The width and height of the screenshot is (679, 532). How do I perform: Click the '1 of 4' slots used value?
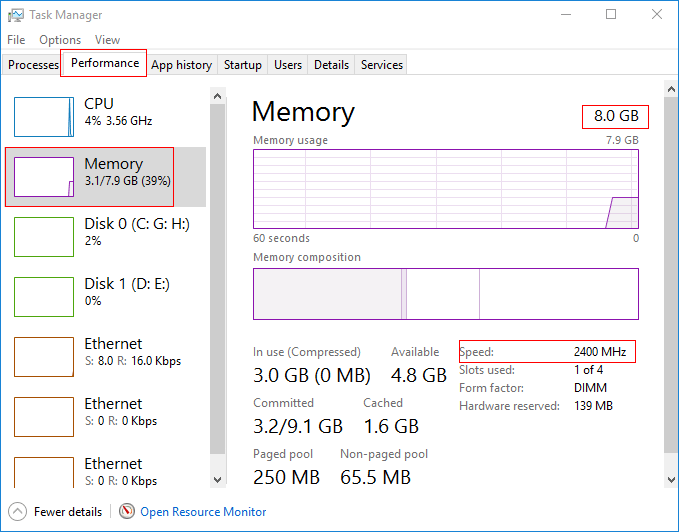coord(588,370)
